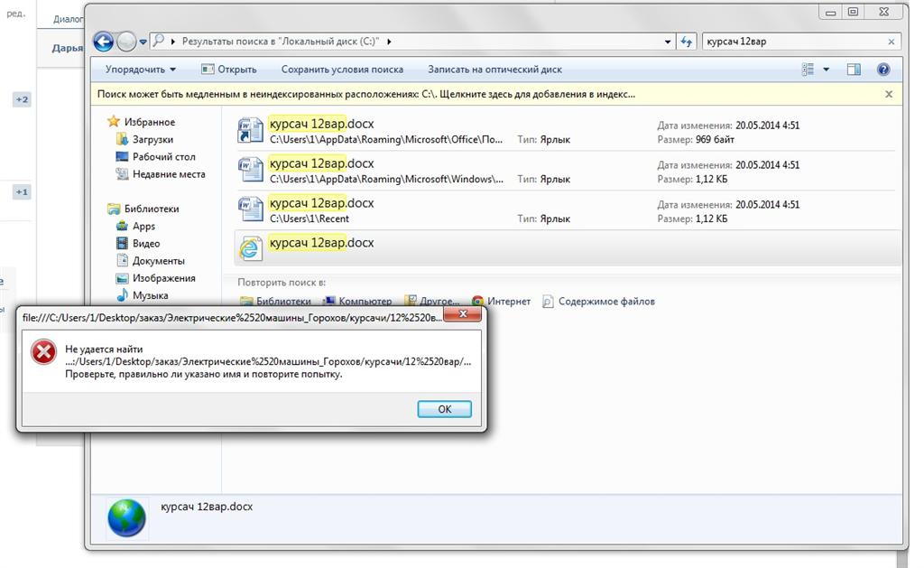This screenshot has height=568, width=924.
Task: Repeat search in 'Содержимое файлов'
Action: 599,302
